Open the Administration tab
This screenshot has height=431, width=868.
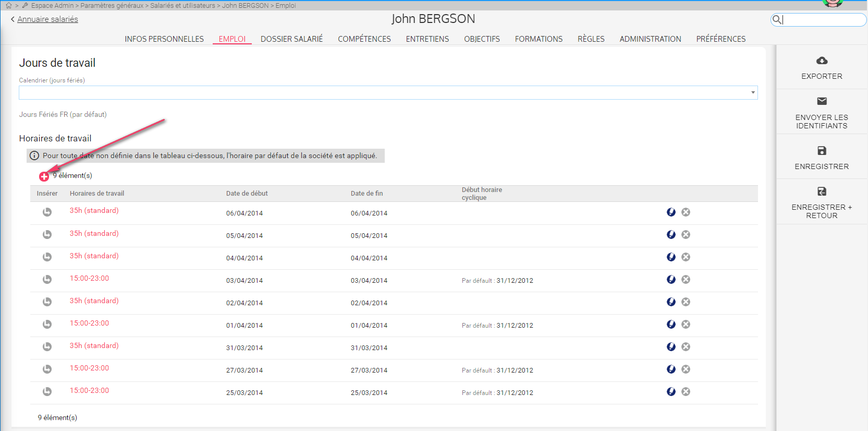click(x=651, y=39)
